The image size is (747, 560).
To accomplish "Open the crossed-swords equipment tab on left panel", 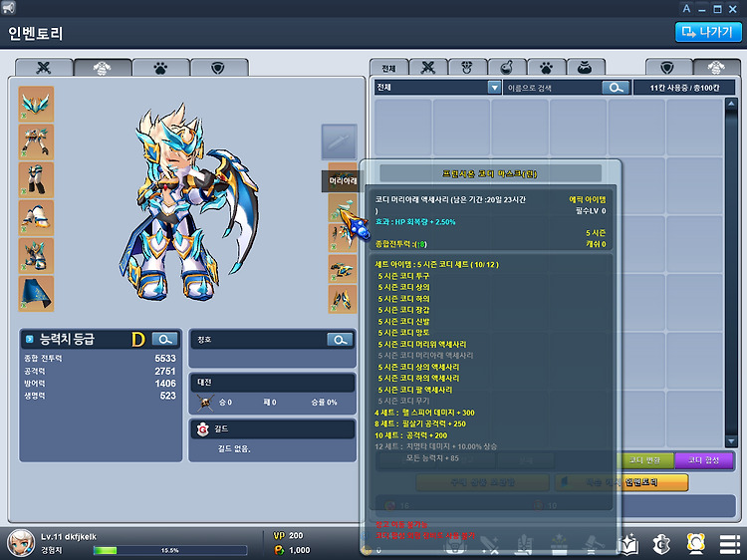I will point(44,68).
